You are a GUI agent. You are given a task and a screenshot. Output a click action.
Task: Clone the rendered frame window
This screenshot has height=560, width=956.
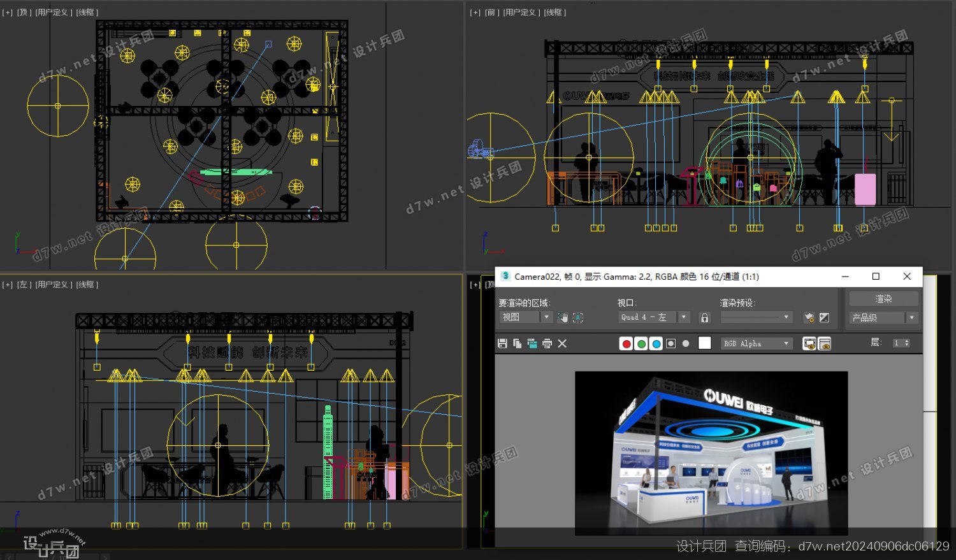(x=532, y=343)
